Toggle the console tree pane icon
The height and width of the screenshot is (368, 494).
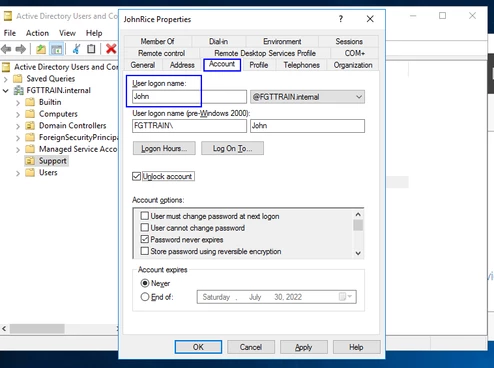(56, 49)
